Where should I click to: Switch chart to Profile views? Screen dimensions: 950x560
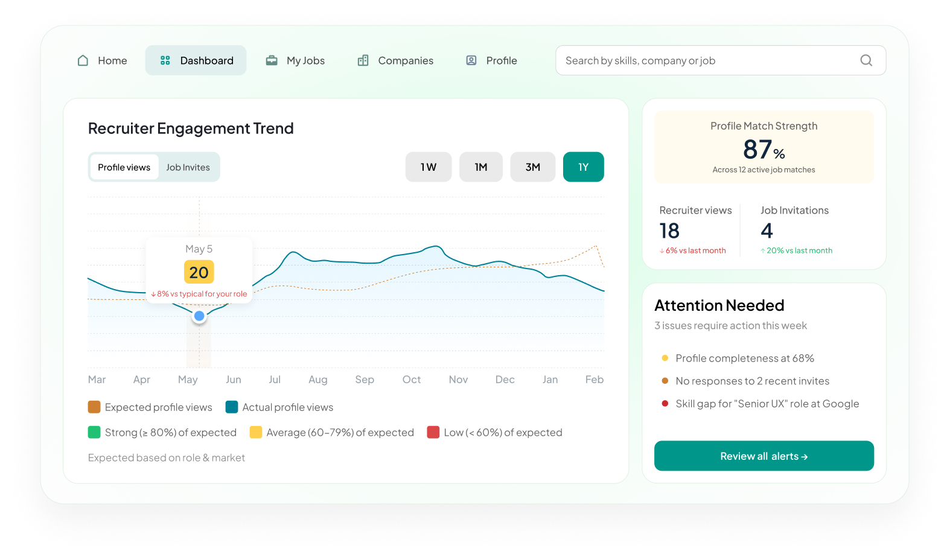pos(124,167)
